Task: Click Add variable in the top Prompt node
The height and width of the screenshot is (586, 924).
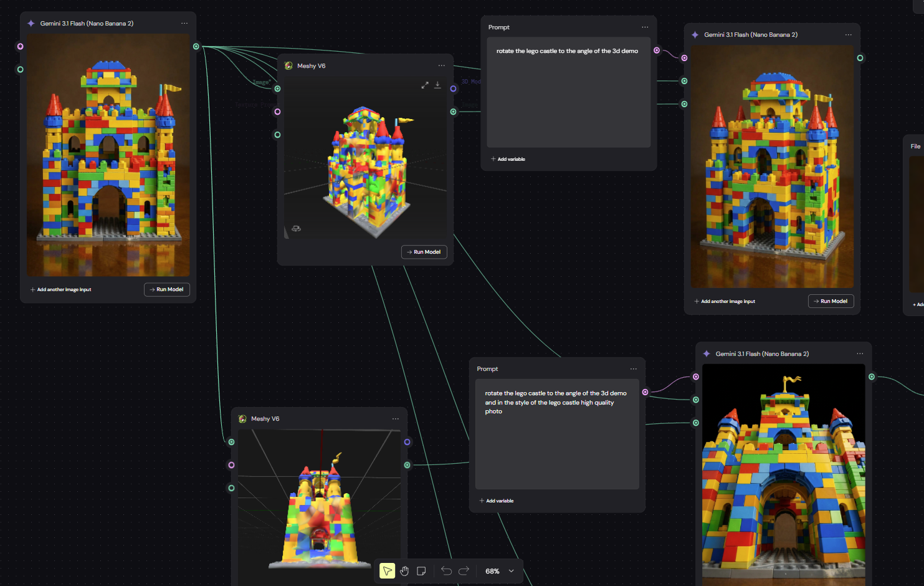Action: tap(508, 159)
